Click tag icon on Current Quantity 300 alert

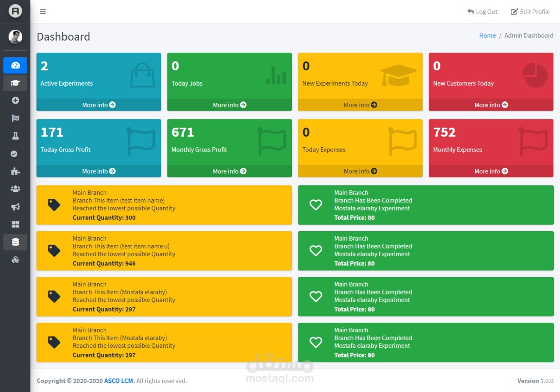point(54,205)
